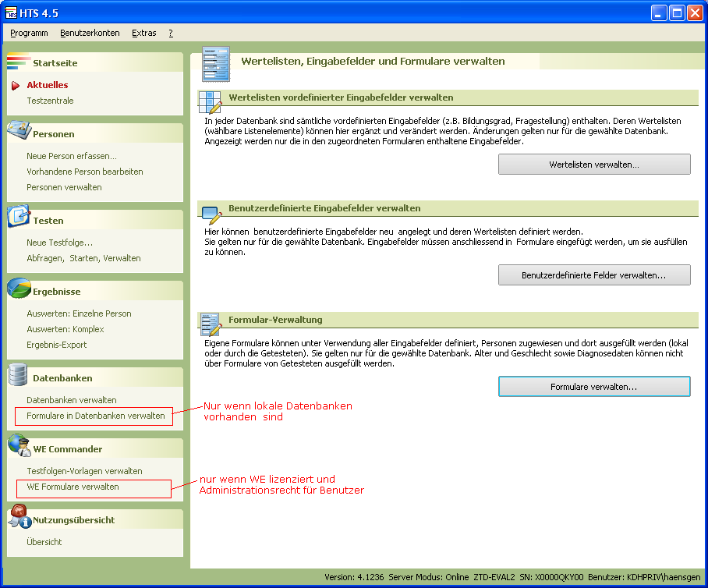Screen dimensions: 708x588
Task: Open the Programm menu
Action: coord(29,33)
